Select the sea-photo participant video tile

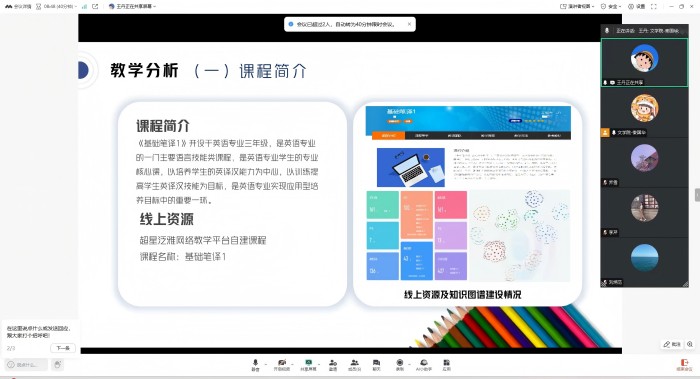click(644, 262)
